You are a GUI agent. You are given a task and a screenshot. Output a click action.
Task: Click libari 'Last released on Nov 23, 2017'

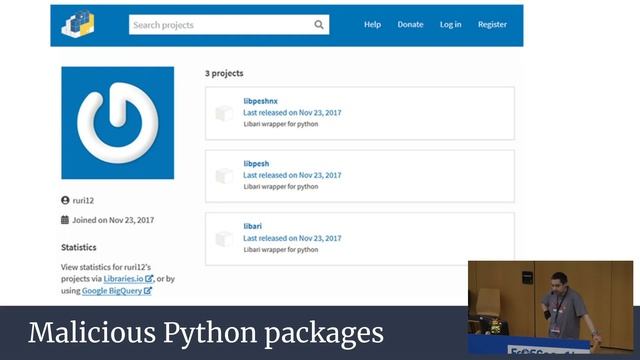[x=292, y=238]
